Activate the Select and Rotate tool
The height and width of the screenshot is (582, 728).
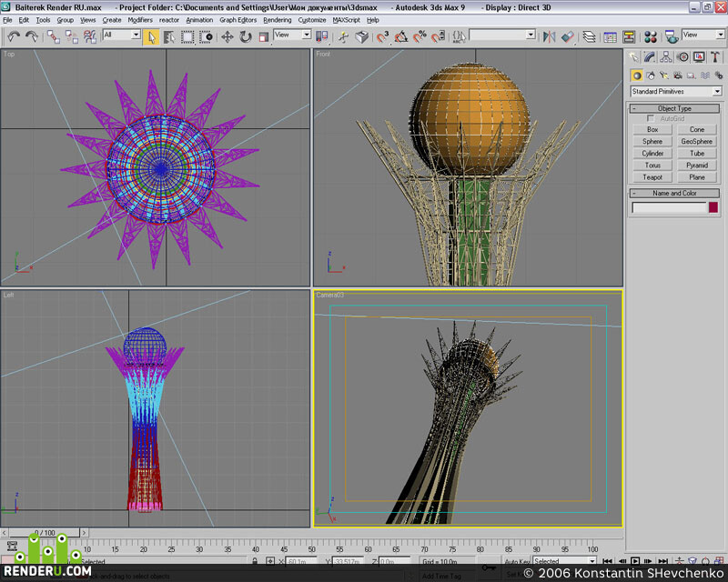pyautogui.click(x=245, y=37)
